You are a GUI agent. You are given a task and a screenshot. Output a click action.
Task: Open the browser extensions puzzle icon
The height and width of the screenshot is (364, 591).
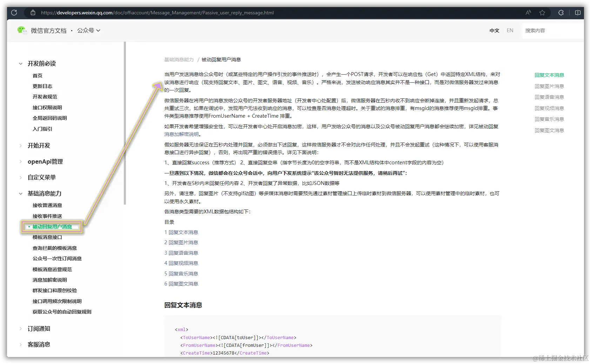click(561, 13)
